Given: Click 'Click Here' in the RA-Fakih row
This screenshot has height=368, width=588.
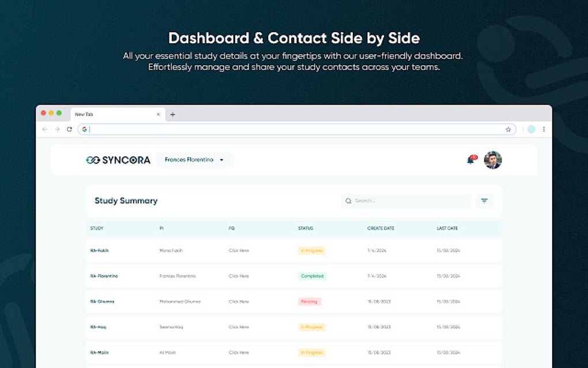Looking at the screenshot, I should [x=239, y=250].
